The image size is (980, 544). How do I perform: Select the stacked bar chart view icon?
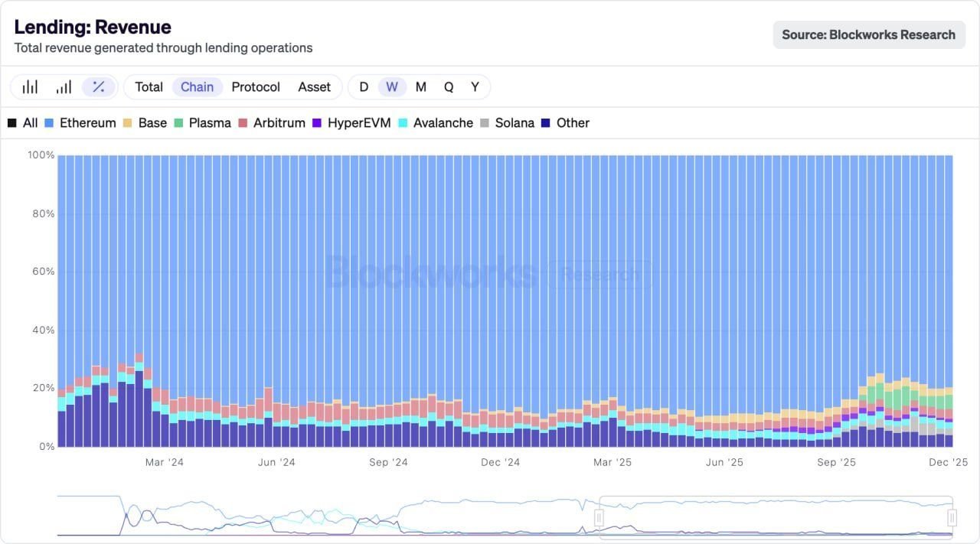tap(64, 86)
